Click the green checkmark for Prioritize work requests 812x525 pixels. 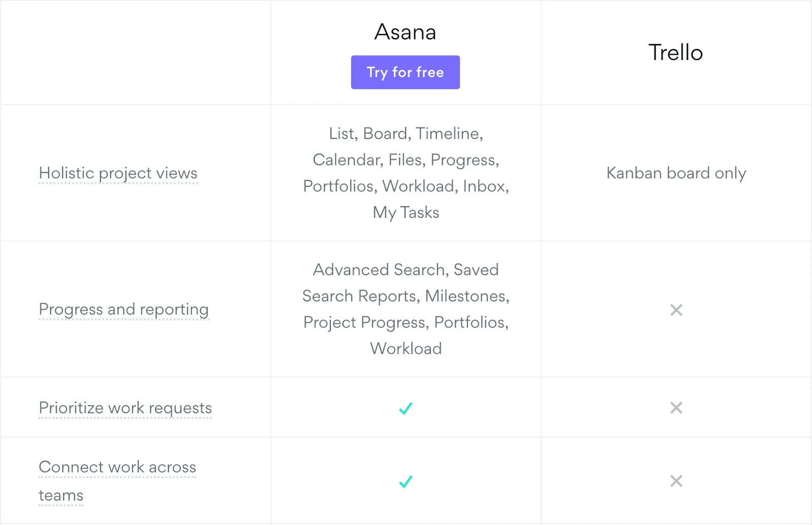tap(405, 408)
